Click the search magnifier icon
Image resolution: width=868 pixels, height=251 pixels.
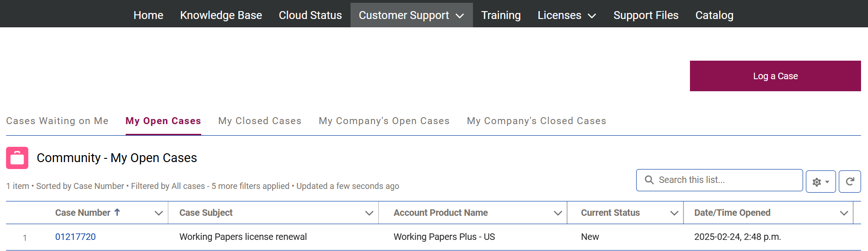pyautogui.click(x=649, y=180)
